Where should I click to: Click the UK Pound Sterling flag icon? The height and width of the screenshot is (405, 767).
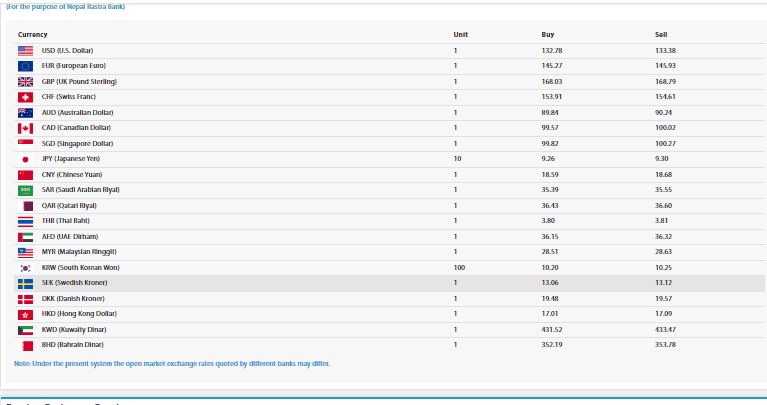(26, 81)
